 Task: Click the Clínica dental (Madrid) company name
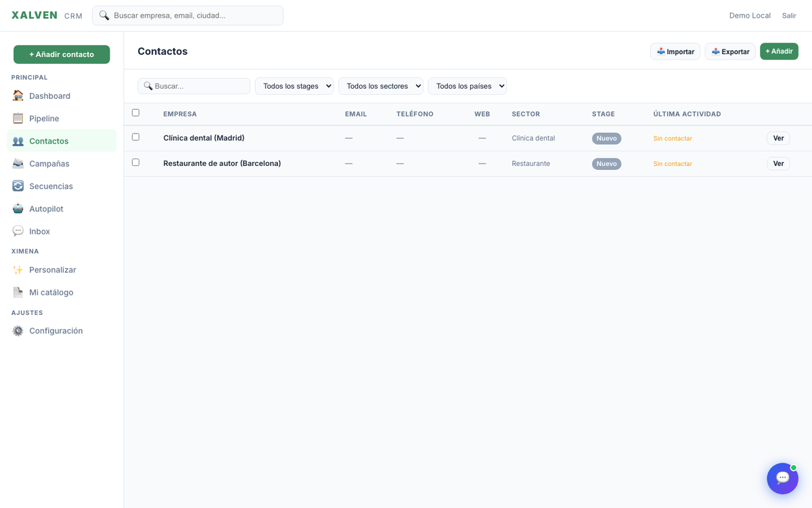coord(204,138)
